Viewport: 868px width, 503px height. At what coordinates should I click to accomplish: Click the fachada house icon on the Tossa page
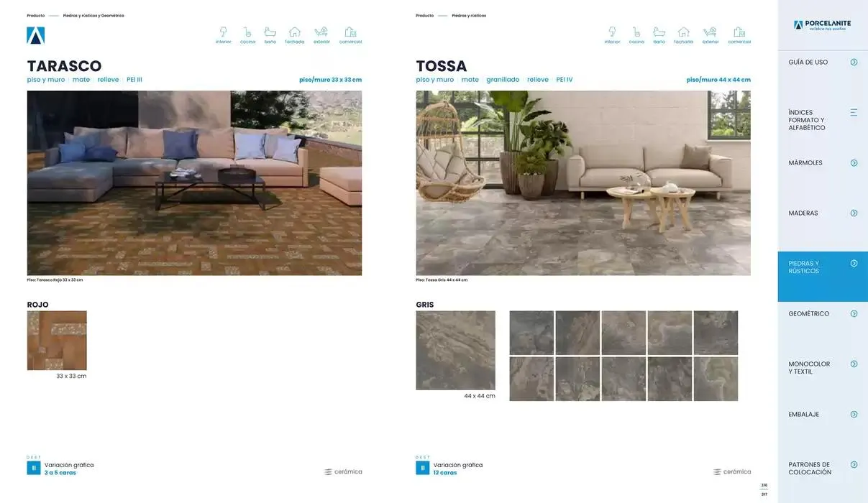click(x=683, y=32)
